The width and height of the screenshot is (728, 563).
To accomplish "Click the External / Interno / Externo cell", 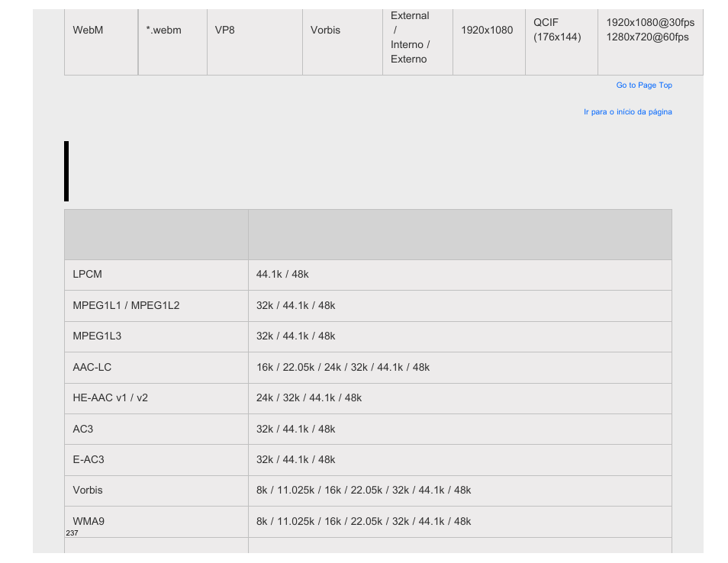I will (417, 42).
